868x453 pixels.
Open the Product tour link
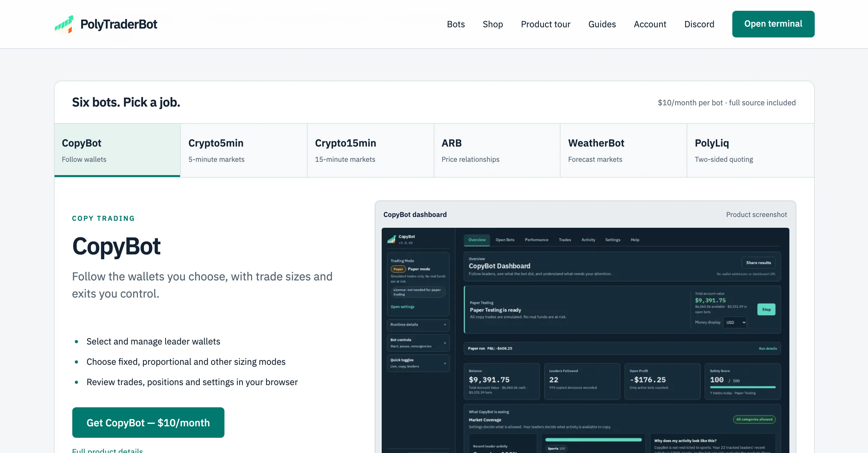(546, 24)
